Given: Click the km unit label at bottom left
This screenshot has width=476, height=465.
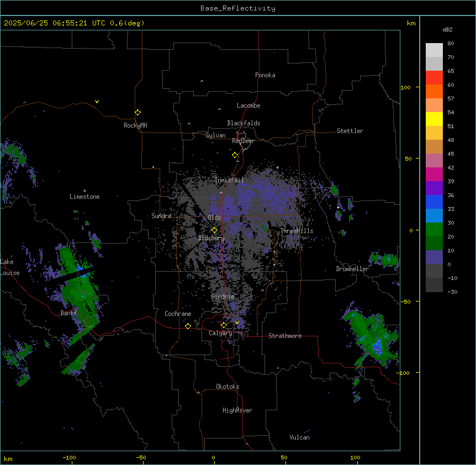Looking at the screenshot, I should point(8,458).
